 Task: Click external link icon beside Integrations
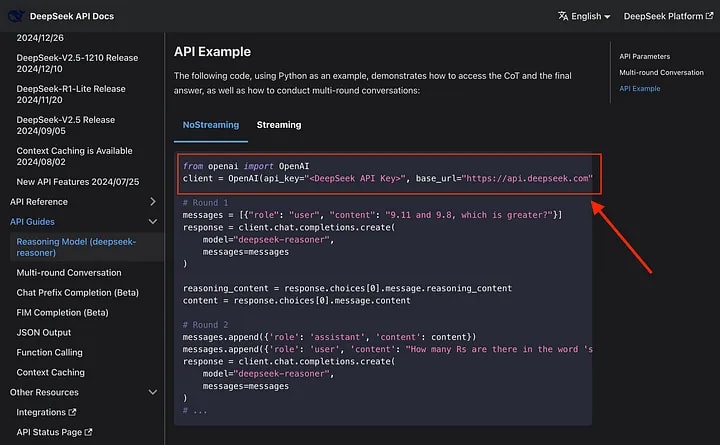[x=72, y=412]
